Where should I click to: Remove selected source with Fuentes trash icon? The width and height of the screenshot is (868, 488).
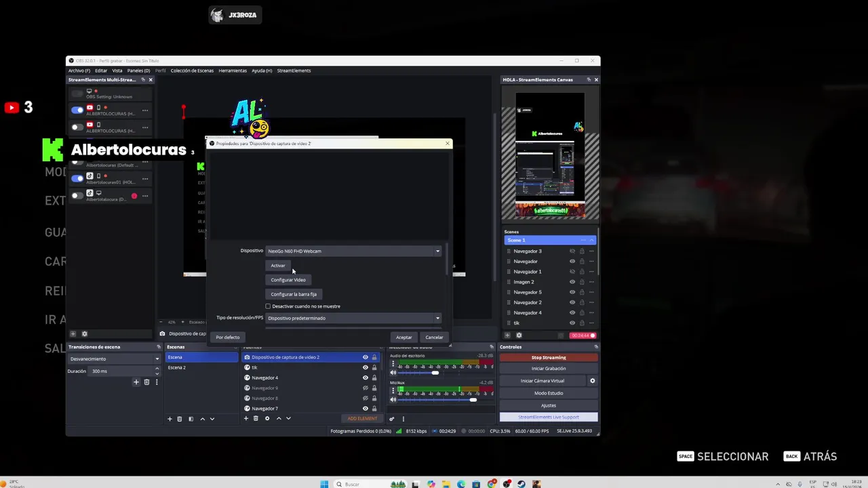[x=256, y=418]
